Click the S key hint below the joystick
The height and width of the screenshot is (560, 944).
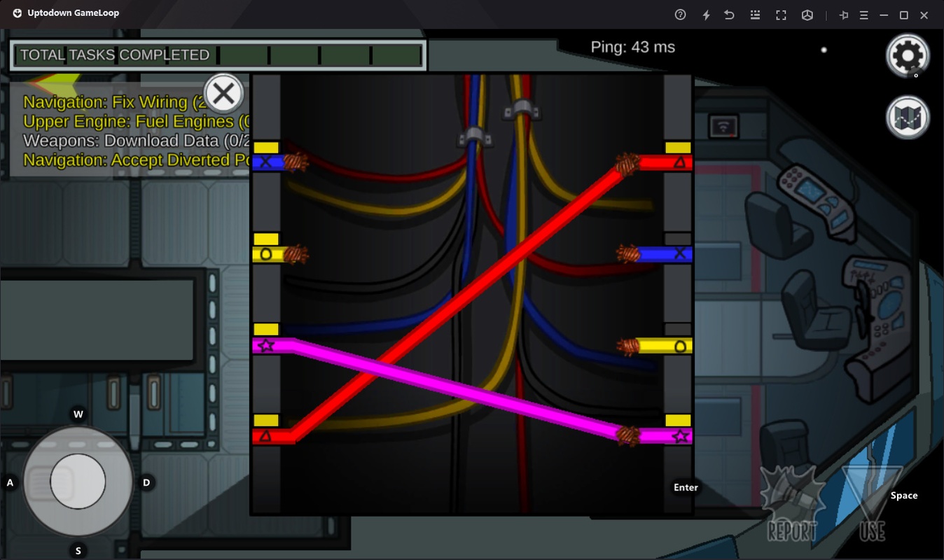tap(78, 551)
